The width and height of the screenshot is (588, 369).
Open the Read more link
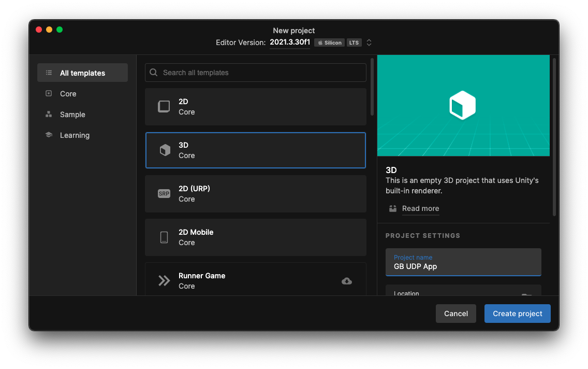point(420,208)
